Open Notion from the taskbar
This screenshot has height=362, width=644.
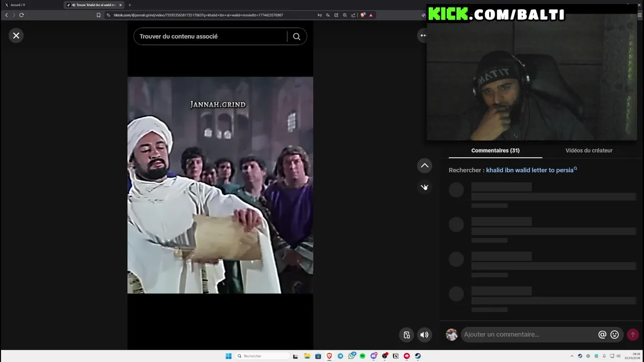(x=395, y=356)
